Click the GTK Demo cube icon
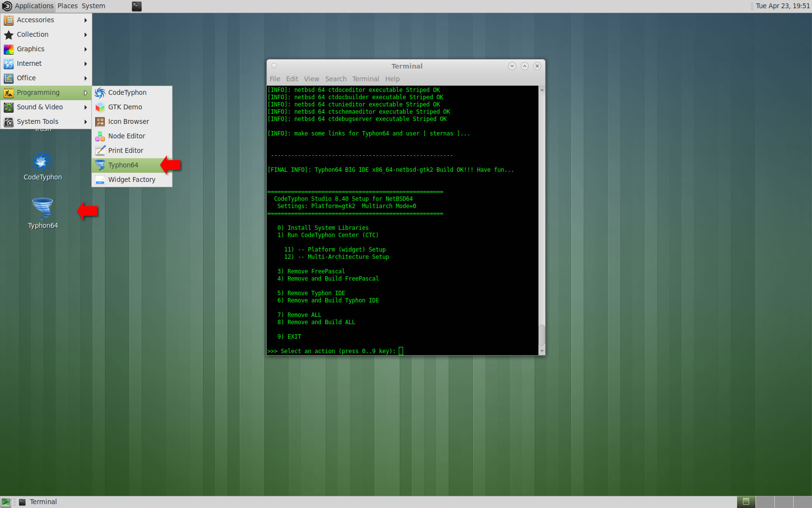Image resolution: width=812 pixels, height=508 pixels. (100, 107)
